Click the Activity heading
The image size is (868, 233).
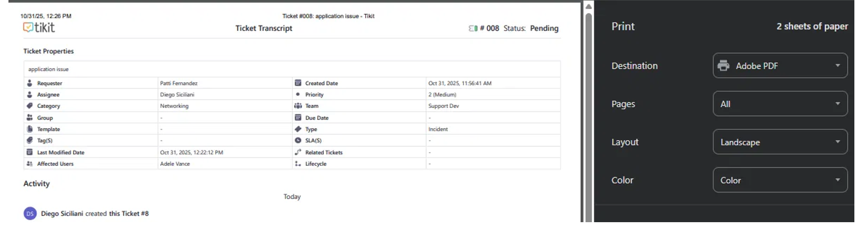36,184
